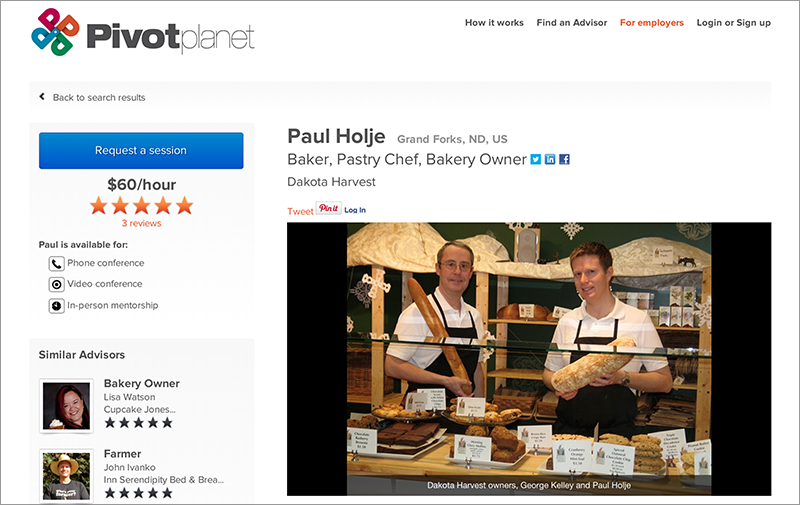Click the In-person mentorship icon
The height and width of the screenshot is (505, 800).
tap(56, 306)
